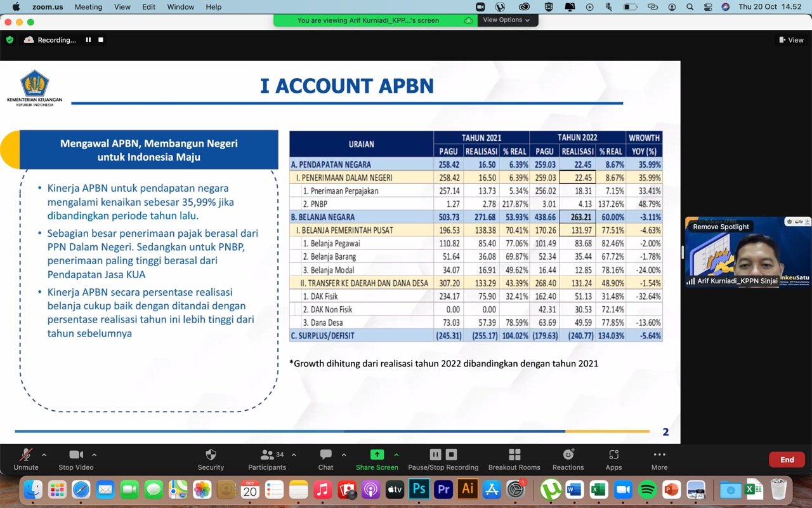812x508 pixels.
Task: Open the Chat panel
Action: click(x=325, y=455)
